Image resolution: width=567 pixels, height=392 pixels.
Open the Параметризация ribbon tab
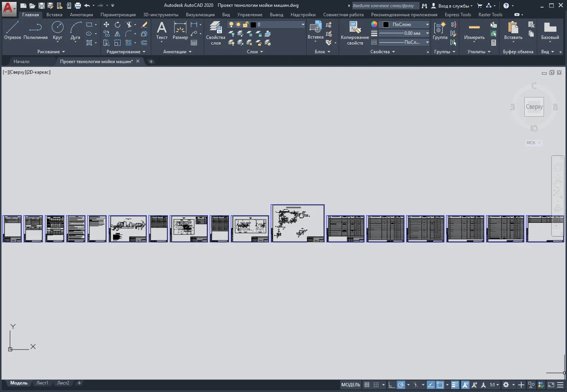[x=118, y=15]
